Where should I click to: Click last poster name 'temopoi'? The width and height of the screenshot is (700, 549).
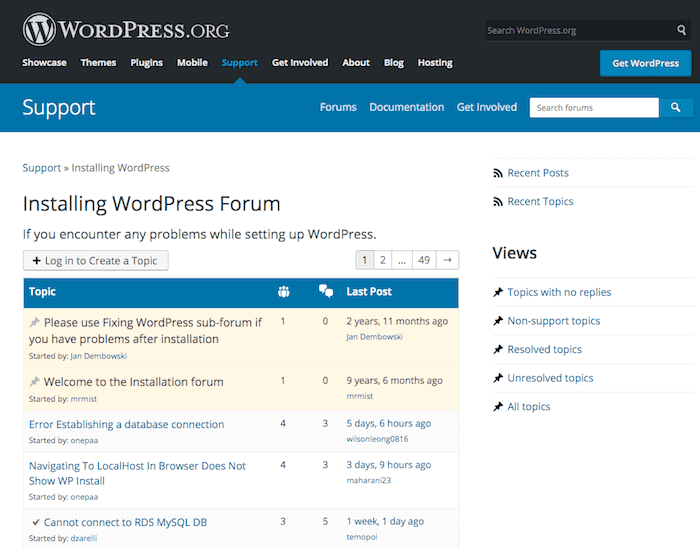[362, 537]
